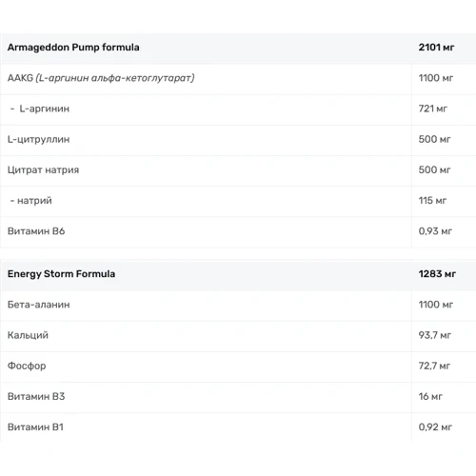Click the L-цитруллин ingredient label

(x=38, y=139)
